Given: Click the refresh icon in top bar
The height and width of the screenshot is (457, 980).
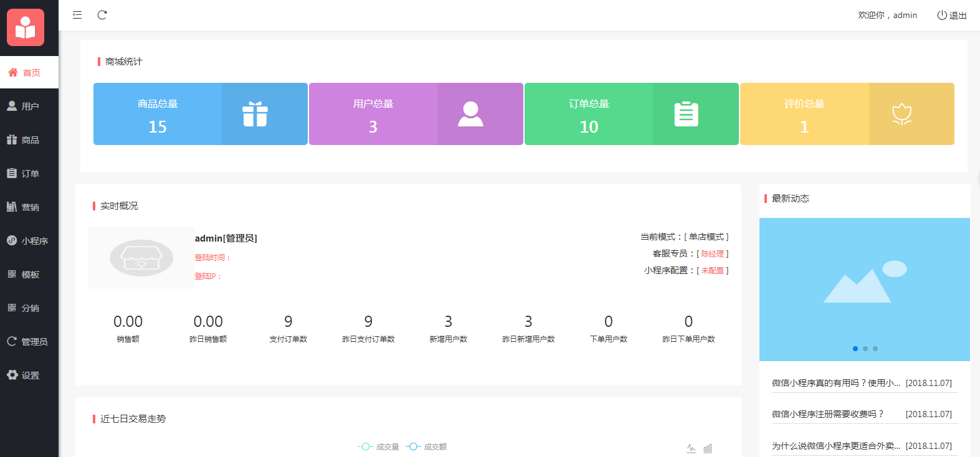Looking at the screenshot, I should click(x=102, y=15).
